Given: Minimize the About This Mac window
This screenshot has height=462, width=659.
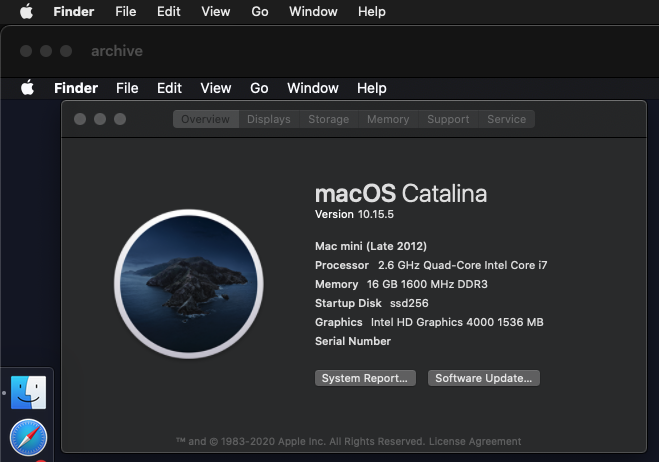Looking at the screenshot, I should coord(100,119).
